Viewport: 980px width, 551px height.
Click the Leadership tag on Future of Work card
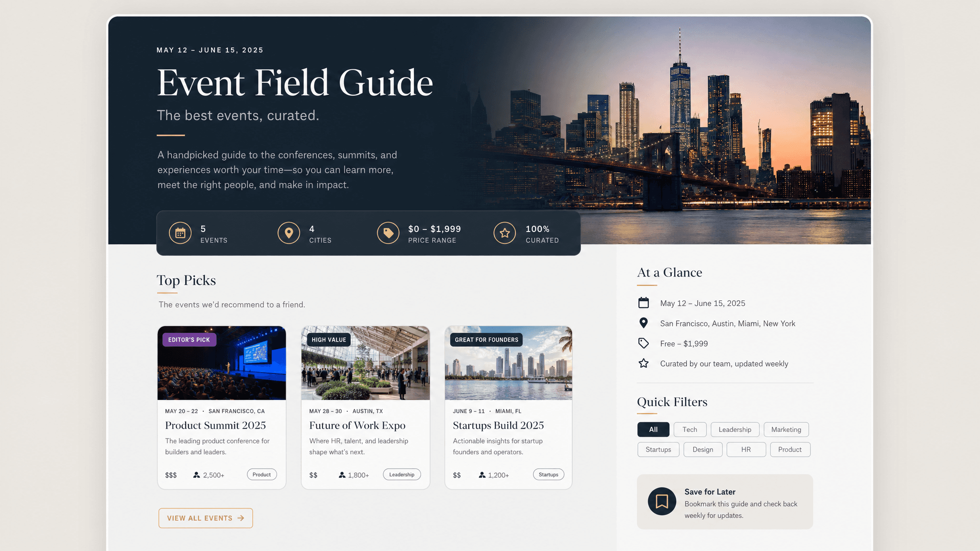click(x=402, y=474)
